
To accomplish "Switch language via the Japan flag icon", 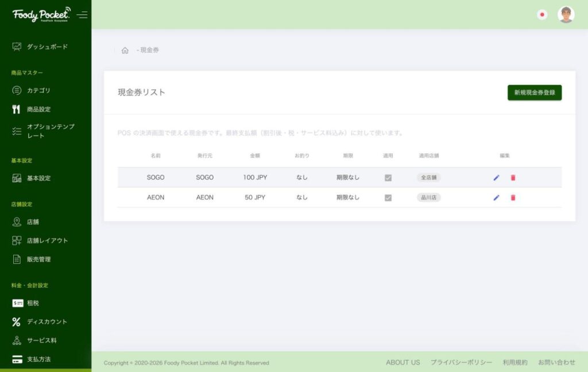I will tap(542, 14).
